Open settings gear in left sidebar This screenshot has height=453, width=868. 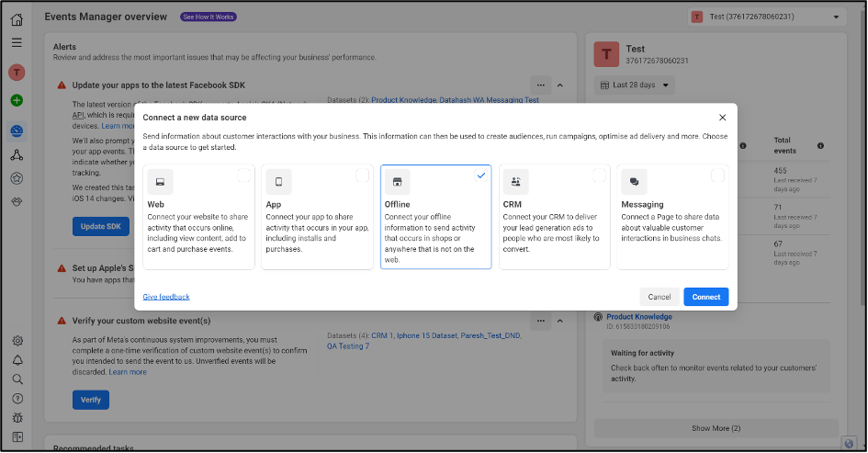coord(17,341)
